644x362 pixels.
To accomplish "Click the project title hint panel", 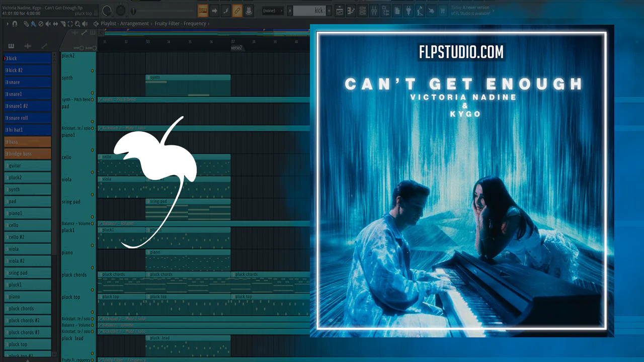I will point(49,11).
